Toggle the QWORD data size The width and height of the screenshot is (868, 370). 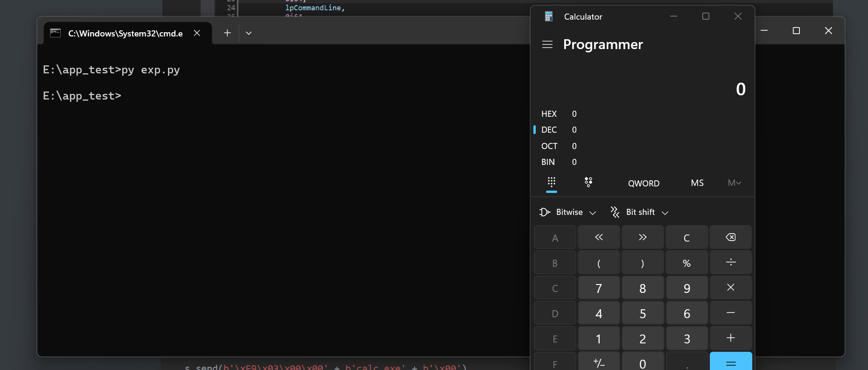click(644, 183)
